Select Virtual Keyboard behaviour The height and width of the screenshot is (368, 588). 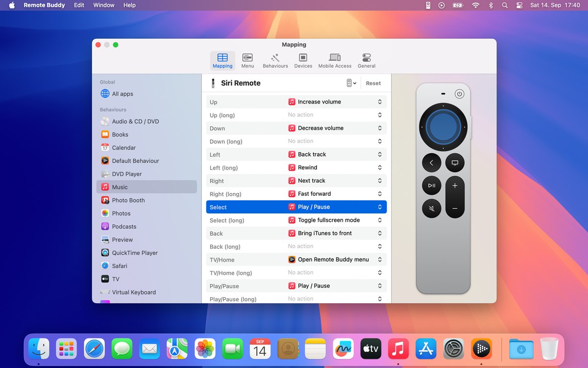tap(147, 292)
